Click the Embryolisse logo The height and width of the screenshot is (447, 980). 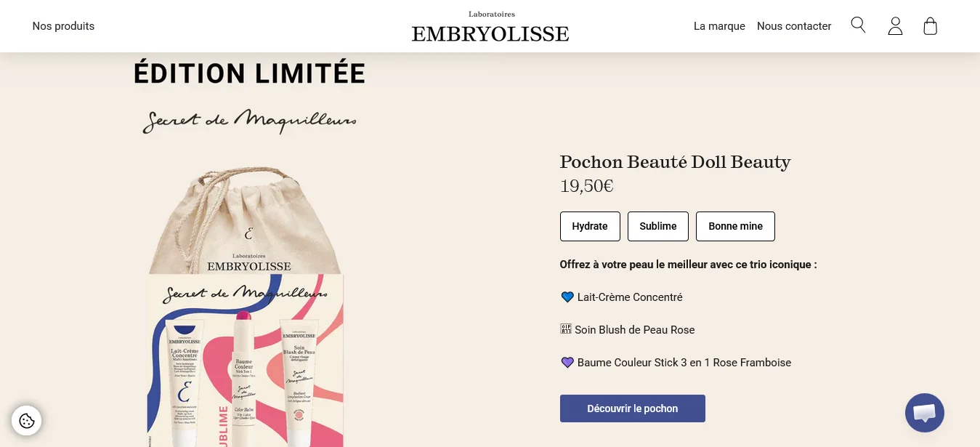[490, 26]
